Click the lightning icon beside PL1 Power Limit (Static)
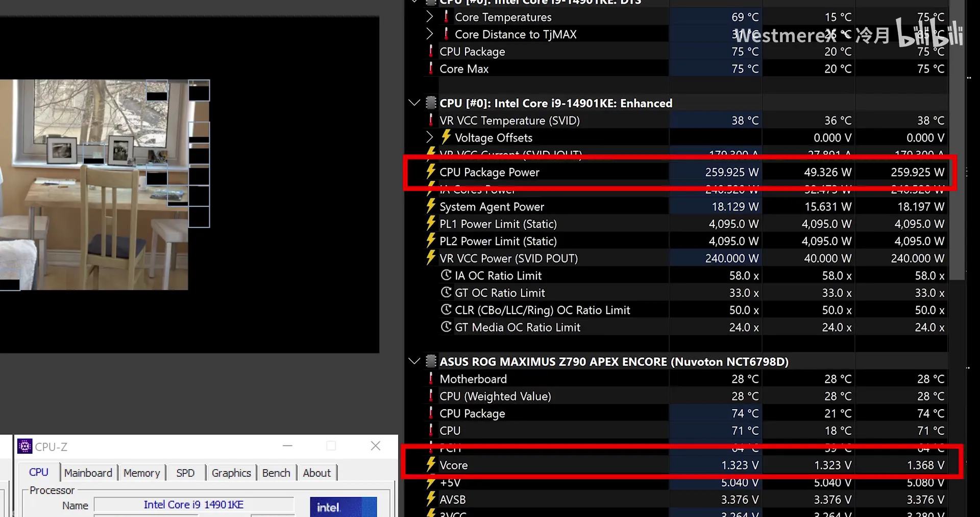Viewport: 980px width, 517px height. coord(431,223)
